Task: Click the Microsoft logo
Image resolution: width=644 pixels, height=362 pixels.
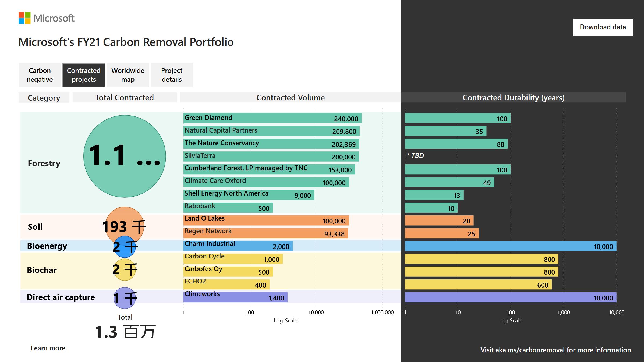Action: (46, 18)
